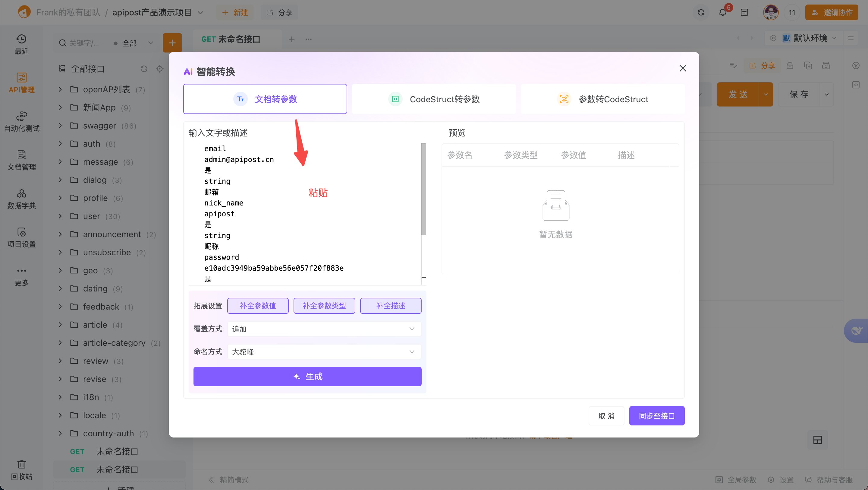Open the 回收站 (trash) at the bottom left
The image size is (868, 490).
point(21,469)
